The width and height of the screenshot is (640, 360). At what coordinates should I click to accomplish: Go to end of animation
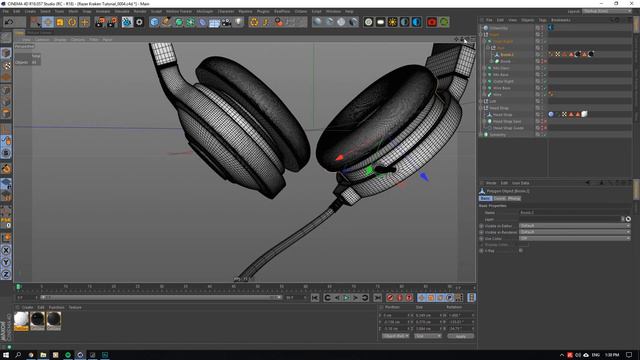coord(378,298)
